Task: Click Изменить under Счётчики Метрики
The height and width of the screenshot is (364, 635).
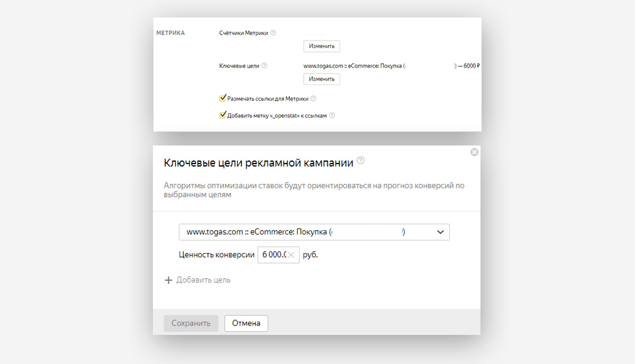Action: pyautogui.click(x=322, y=46)
